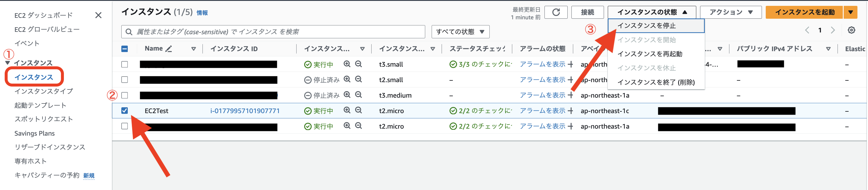Open EC2 ダッシュボード in sidebar
Image resolution: width=868 pixels, height=190 pixels.
(43, 15)
